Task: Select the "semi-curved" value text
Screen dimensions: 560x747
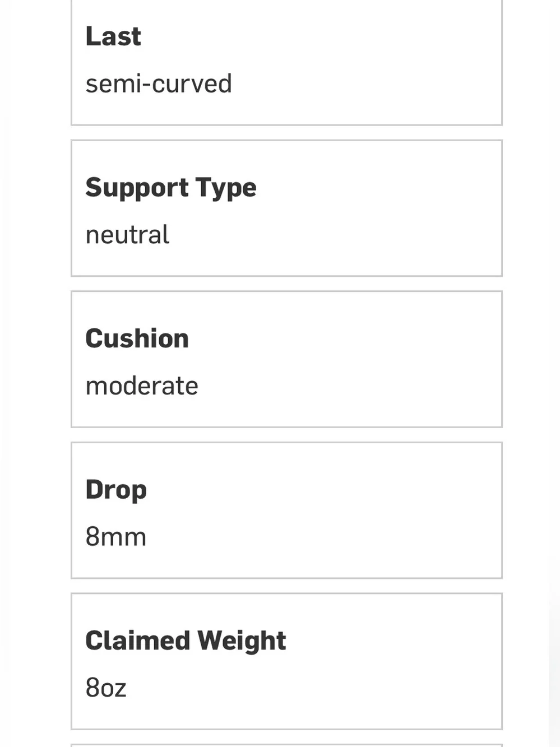Action: tap(159, 84)
